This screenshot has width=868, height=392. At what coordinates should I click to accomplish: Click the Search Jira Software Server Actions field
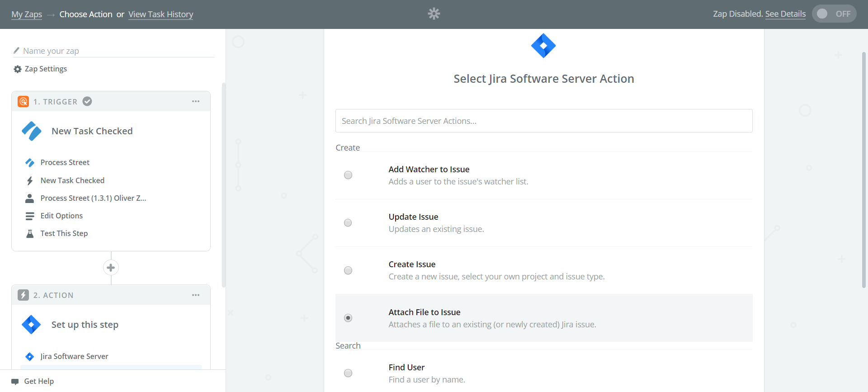544,121
